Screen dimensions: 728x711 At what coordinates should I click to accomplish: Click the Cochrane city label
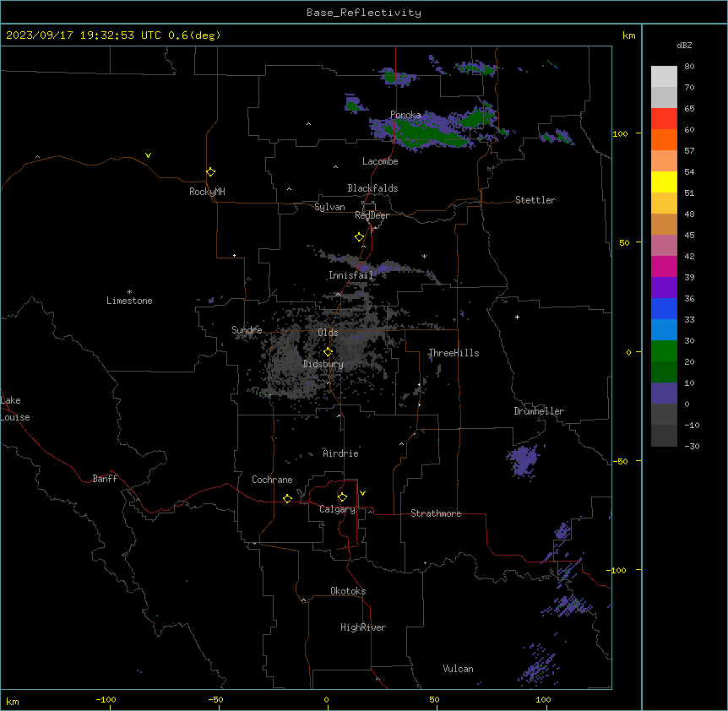272,480
